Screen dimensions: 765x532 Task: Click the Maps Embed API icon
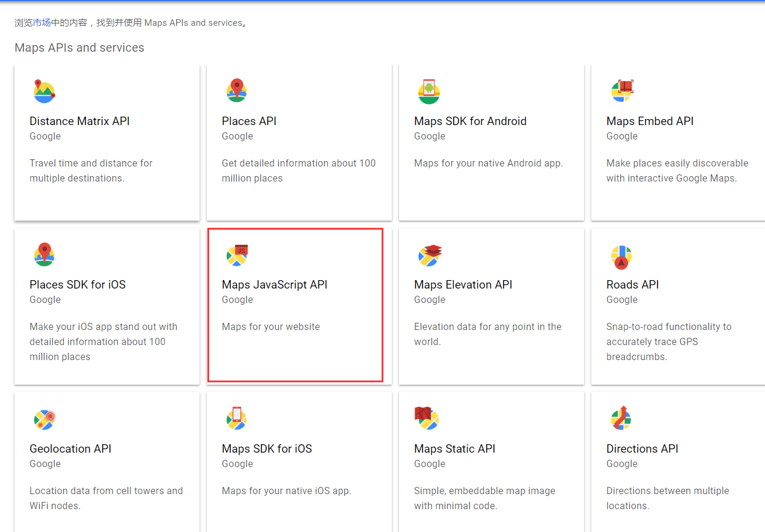pyautogui.click(x=622, y=91)
